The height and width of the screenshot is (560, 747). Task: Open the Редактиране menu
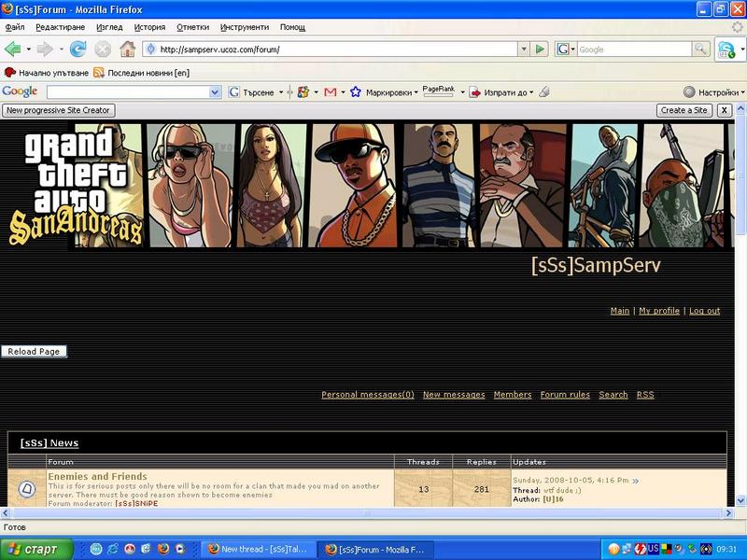pyautogui.click(x=61, y=27)
